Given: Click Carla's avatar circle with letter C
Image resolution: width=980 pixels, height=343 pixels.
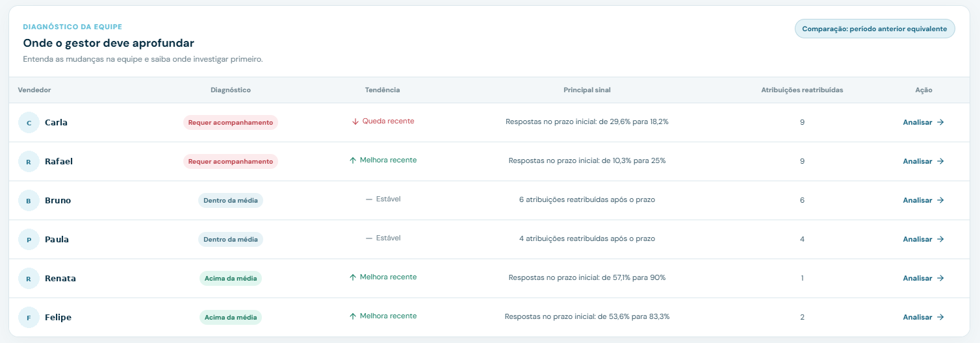Looking at the screenshot, I should (x=29, y=123).
